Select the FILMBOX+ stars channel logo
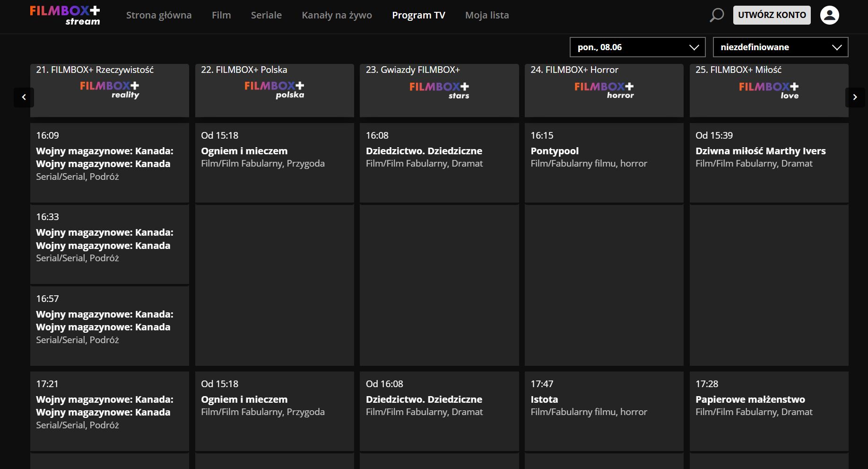Image resolution: width=868 pixels, height=469 pixels. click(x=439, y=90)
